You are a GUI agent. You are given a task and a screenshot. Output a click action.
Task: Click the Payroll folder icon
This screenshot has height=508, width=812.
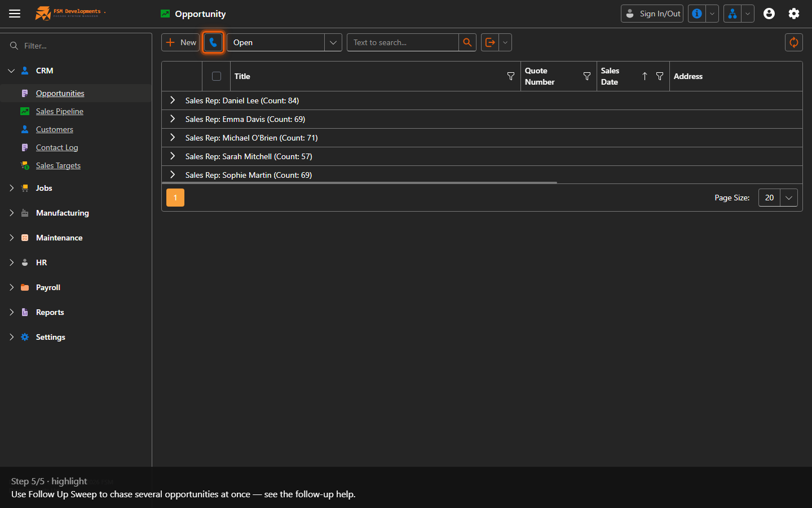coord(25,287)
